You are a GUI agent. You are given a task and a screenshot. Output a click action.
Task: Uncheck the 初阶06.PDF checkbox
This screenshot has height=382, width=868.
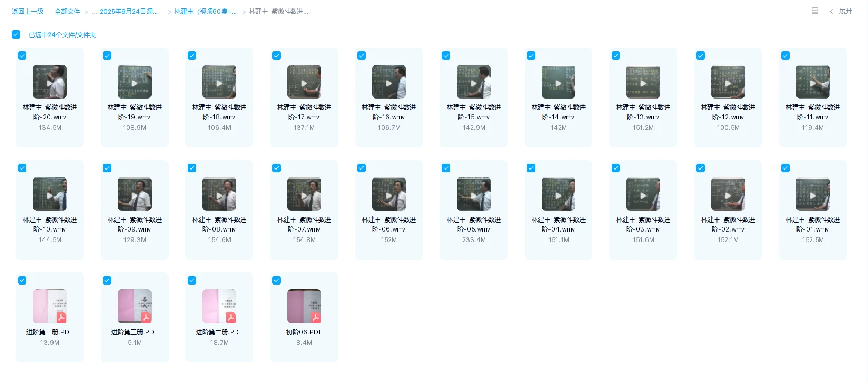[x=277, y=280]
